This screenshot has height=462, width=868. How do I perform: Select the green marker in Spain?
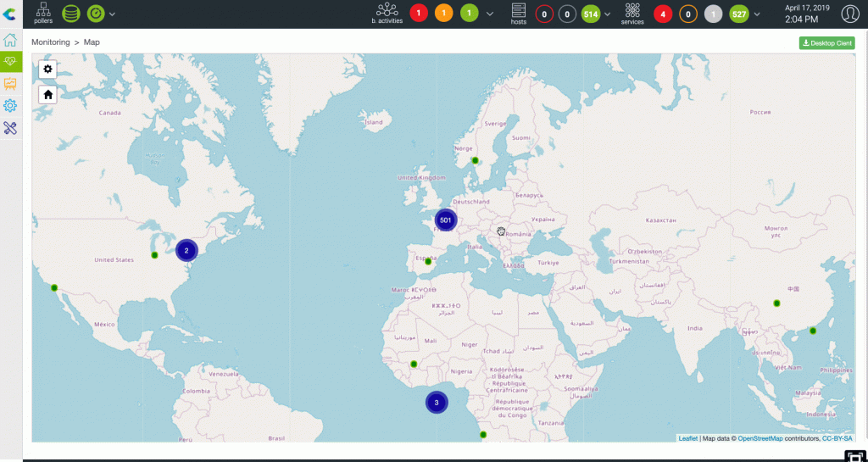[428, 261]
